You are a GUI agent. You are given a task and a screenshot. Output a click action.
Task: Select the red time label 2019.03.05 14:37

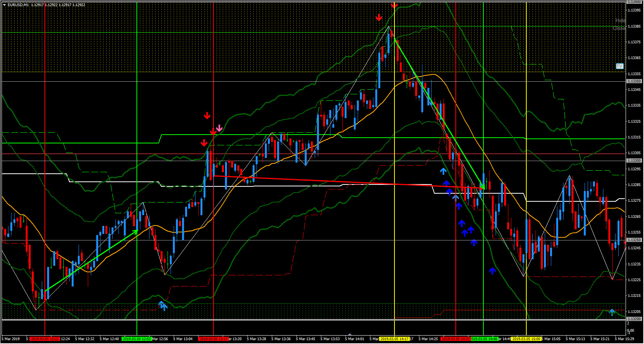(x=455, y=339)
